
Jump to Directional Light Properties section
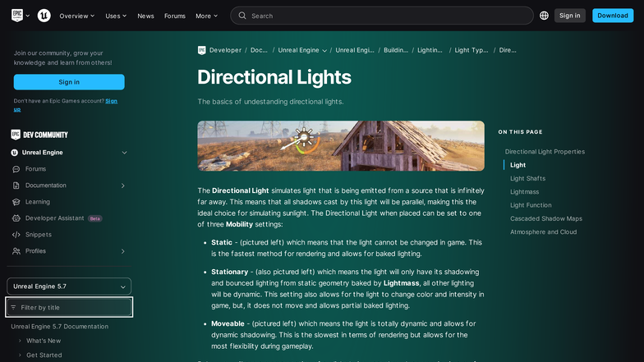pos(545,151)
